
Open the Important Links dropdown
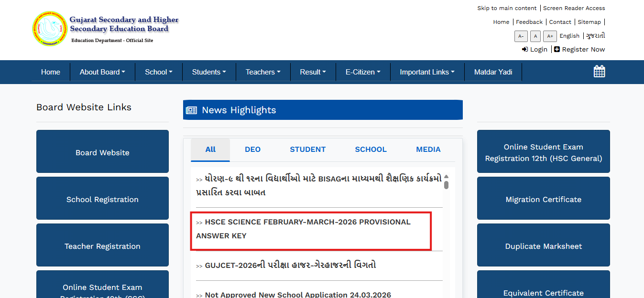click(x=427, y=72)
